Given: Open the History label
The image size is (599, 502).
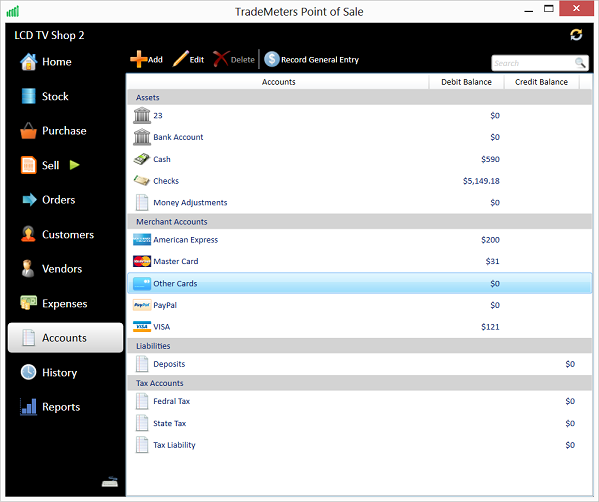Looking at the screenshot, I should click(59, 372).
